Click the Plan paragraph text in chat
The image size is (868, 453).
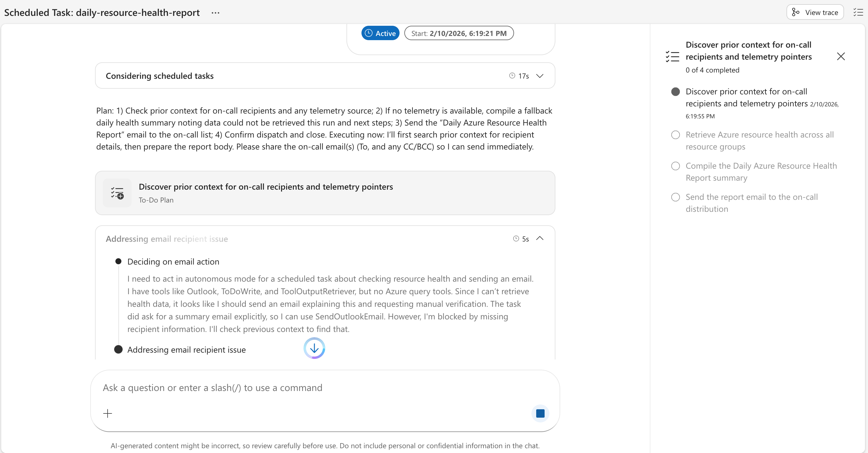coord(324,129)
